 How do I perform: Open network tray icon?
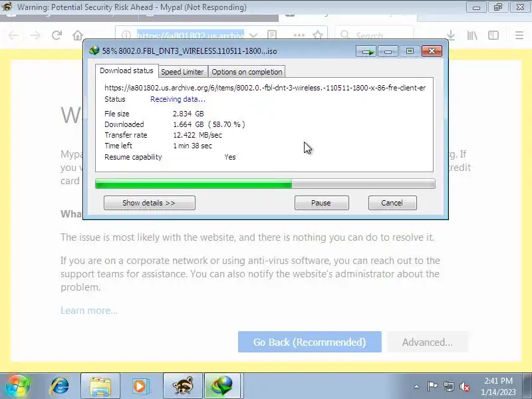448,386
